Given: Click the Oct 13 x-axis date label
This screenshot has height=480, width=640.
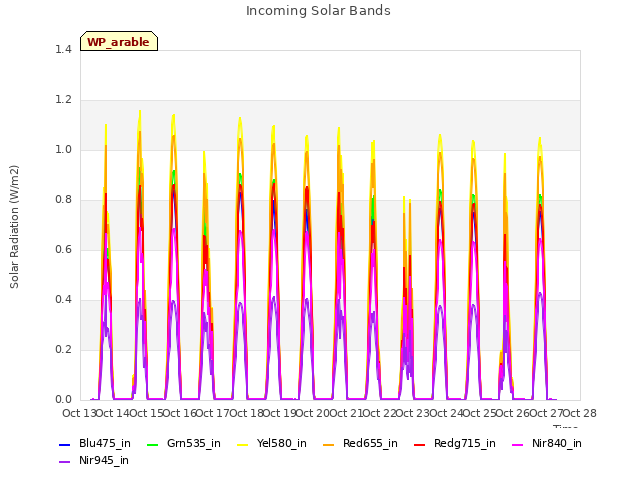Looking at the screenshot, I should (x=79, y=413).
